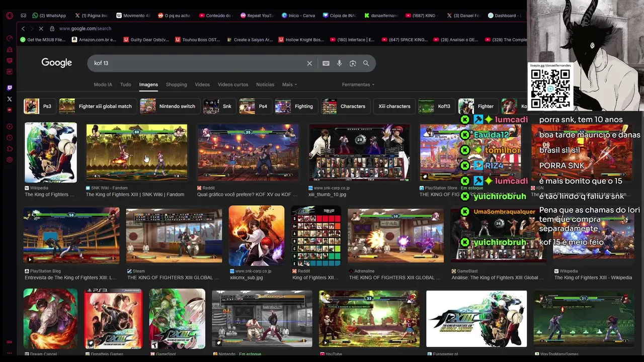Open the history clock icon in sidebar

pos(9,138)
